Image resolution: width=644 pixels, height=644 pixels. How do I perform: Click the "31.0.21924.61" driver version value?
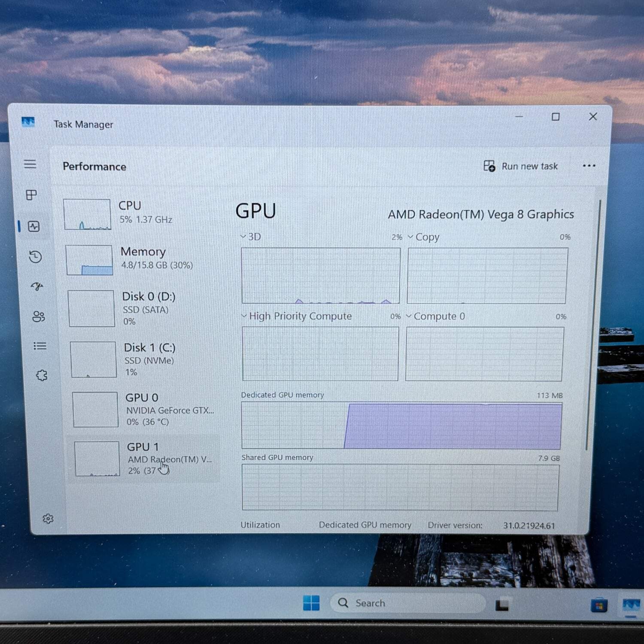tap(529, 526)
